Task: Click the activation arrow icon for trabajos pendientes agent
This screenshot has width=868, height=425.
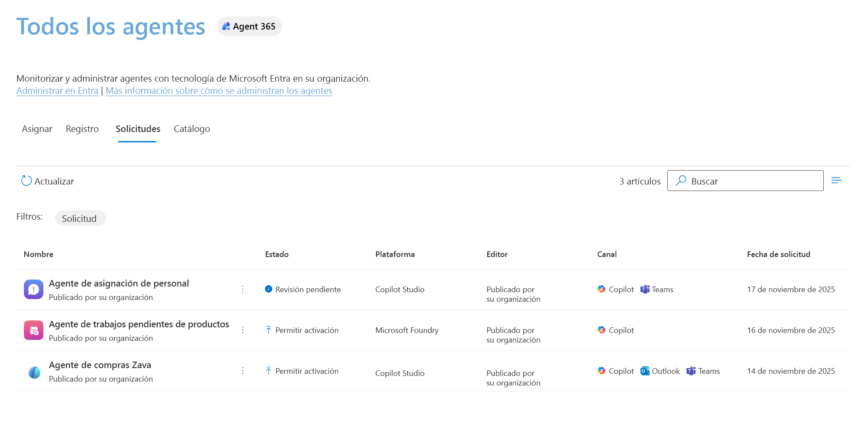Action: tap(269, 330)
